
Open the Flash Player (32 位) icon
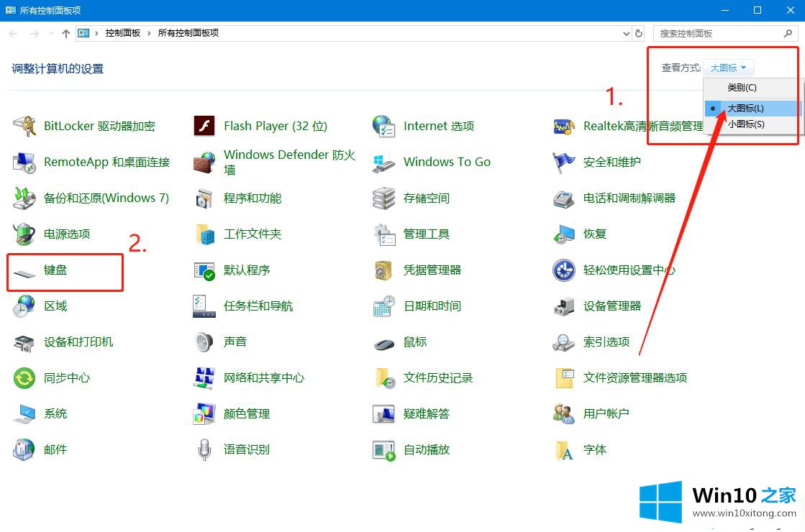tap(204, 127)
